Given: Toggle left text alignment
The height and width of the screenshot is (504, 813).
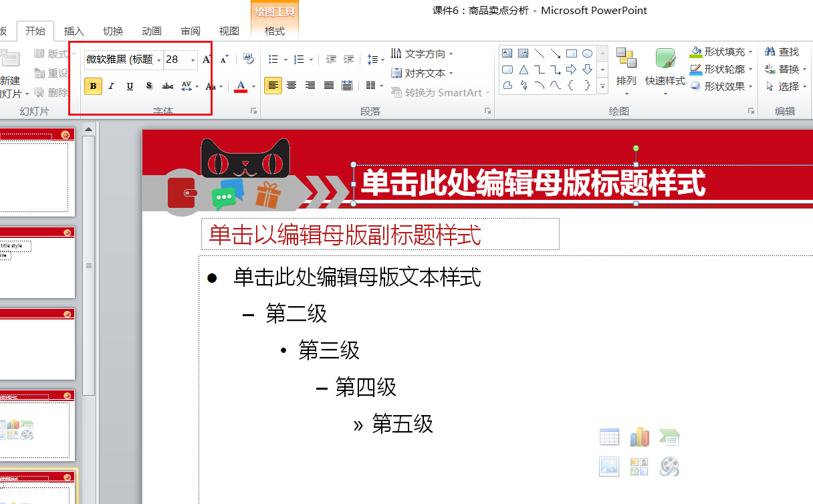Looking at the screenshot, I should [x=273, y=86].
